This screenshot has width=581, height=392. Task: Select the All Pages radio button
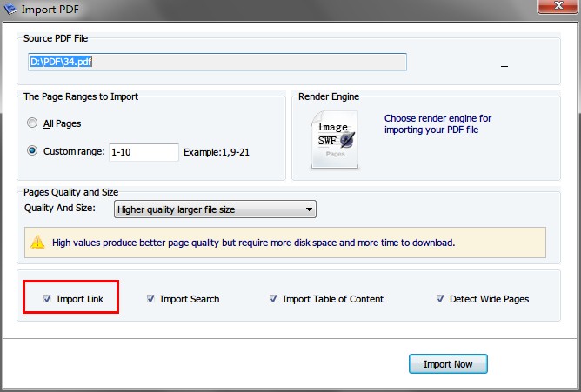click(32, 123)
